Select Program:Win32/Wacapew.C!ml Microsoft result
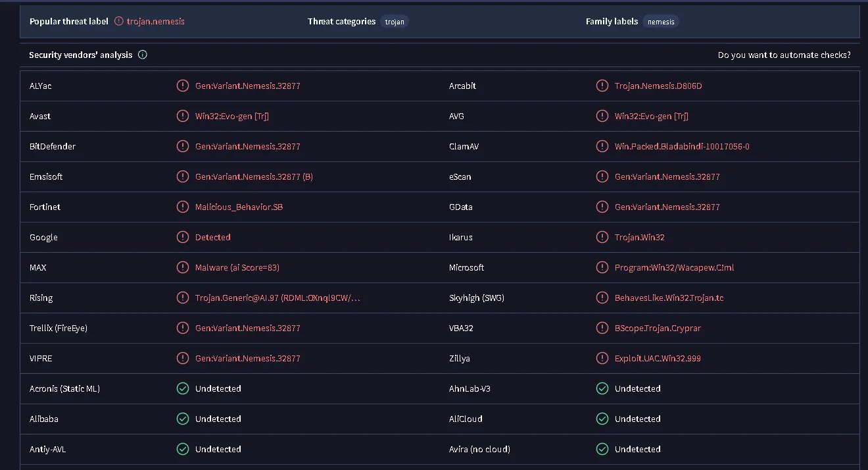Screen dimensions: 868x470 675,267
